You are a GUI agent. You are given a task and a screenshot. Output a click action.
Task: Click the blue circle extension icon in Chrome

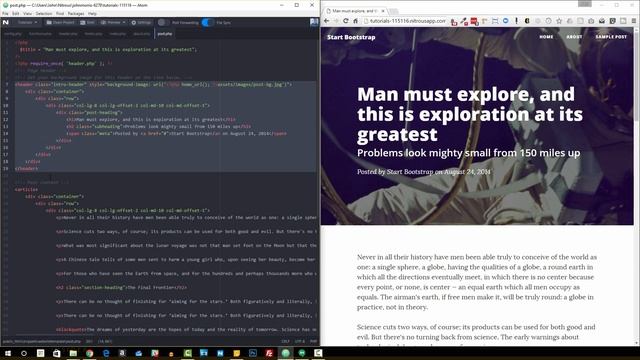click(506, 21)
